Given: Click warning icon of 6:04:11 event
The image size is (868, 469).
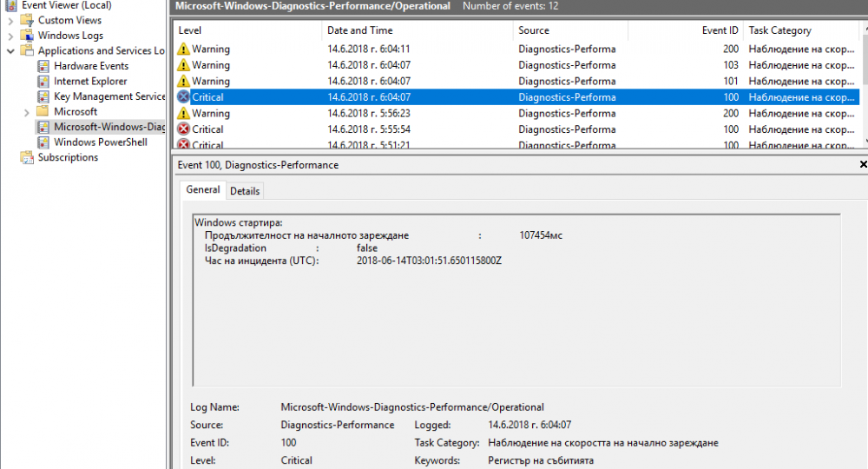Looking at the screenshot, I should (x=183, y=49).
